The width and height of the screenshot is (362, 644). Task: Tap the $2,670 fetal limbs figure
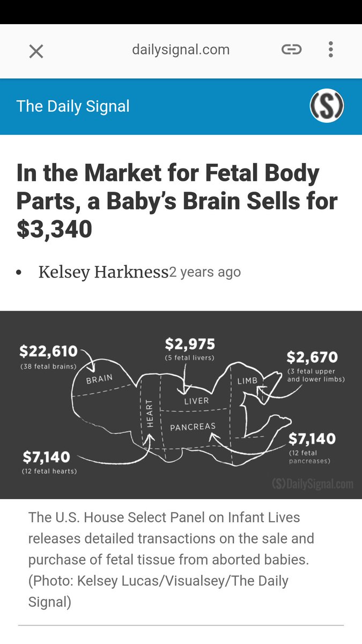pyautogui.click(x=312, y=357)
